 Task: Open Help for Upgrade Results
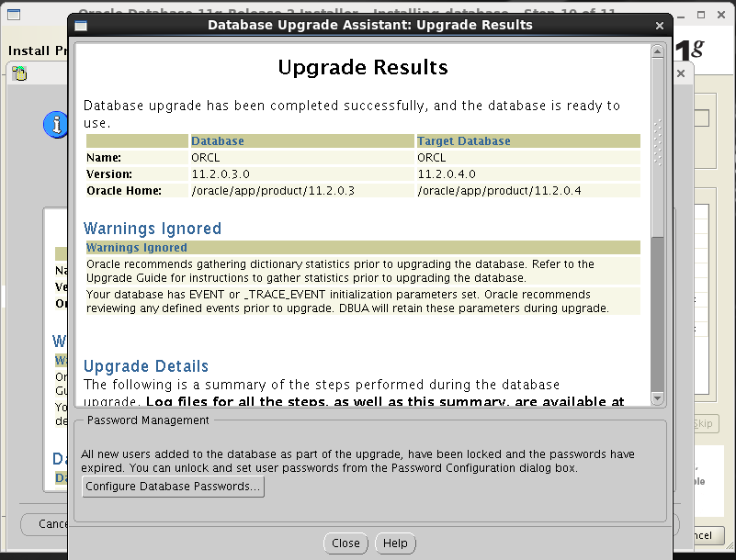point(395,543)
